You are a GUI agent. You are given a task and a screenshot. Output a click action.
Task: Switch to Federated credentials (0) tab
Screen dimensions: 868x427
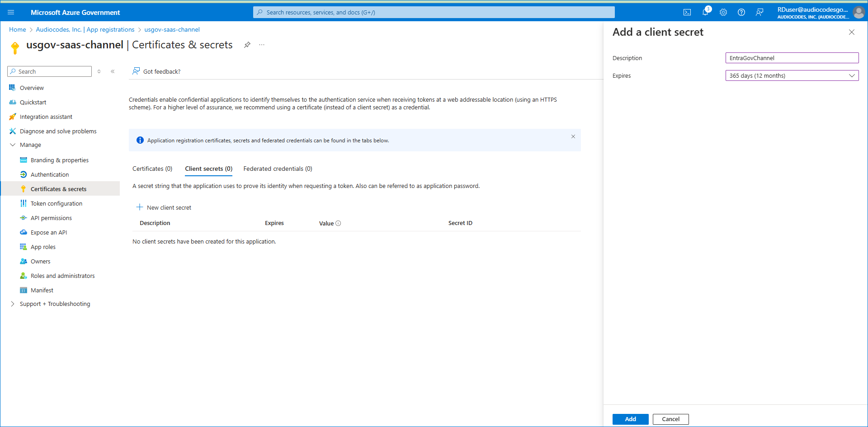278,169
